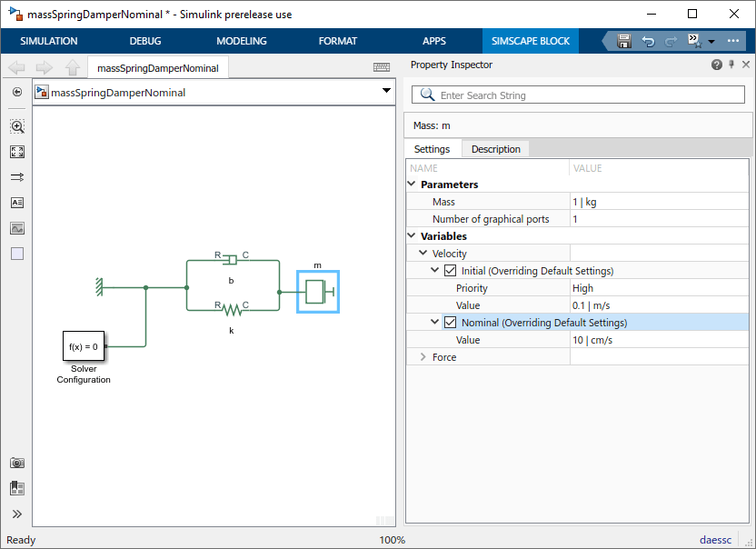Viewport: 756px width, 549px height.
Task: Go up to parent with up arrow
Action: 73,67
